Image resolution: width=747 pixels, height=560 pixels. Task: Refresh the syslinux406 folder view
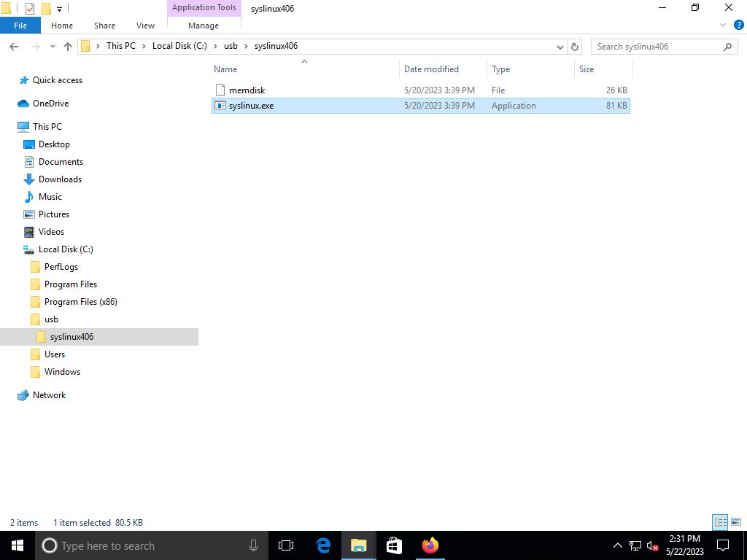575,47
